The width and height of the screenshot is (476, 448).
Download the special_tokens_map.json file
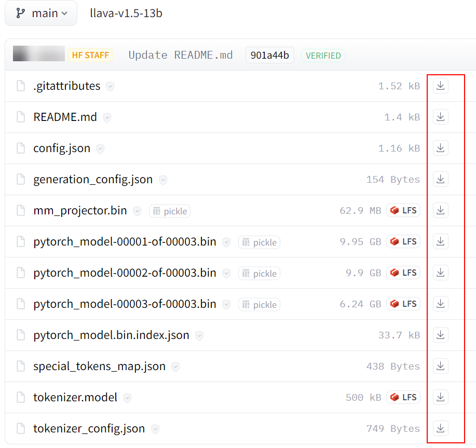(441, 366)
